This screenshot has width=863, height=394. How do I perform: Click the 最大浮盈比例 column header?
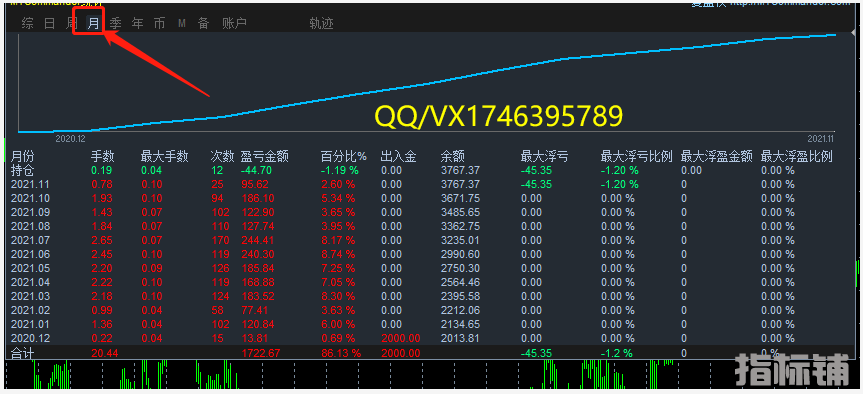click(x=797, y=157)
